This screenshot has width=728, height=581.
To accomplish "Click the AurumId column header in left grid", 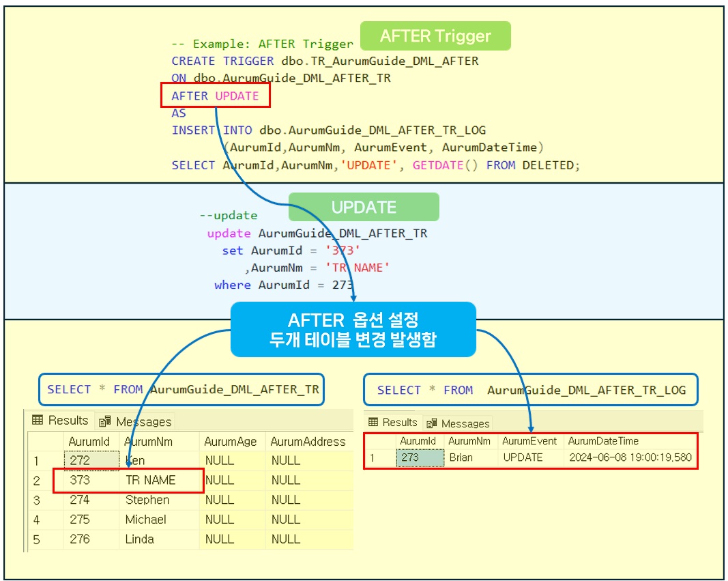I will (89, 442).
